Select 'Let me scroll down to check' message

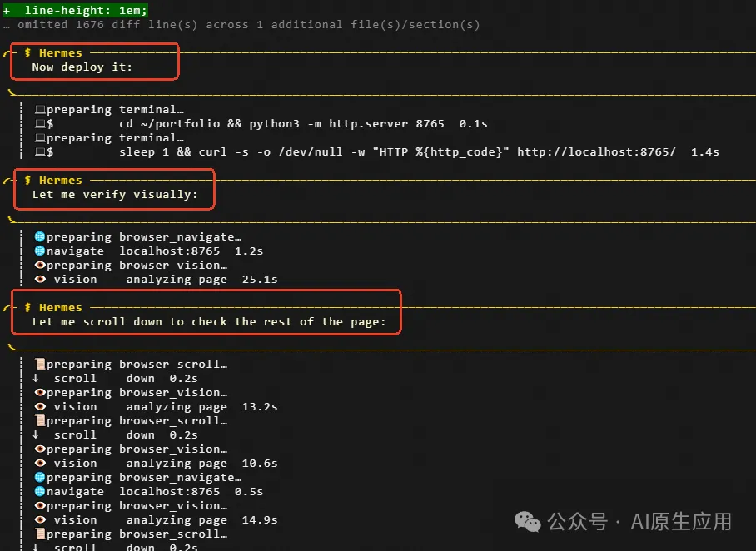(208, 322)
